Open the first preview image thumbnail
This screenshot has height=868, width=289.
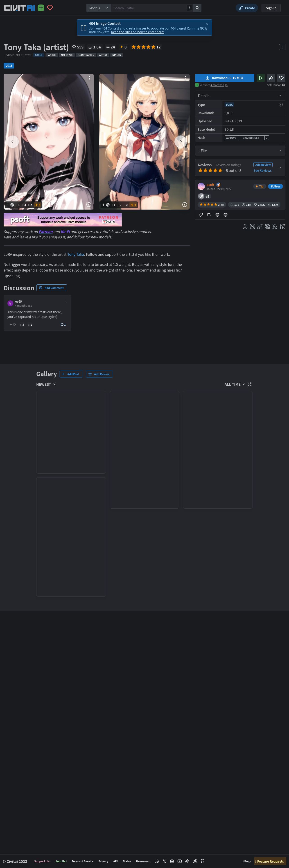(x=49, y=142)
